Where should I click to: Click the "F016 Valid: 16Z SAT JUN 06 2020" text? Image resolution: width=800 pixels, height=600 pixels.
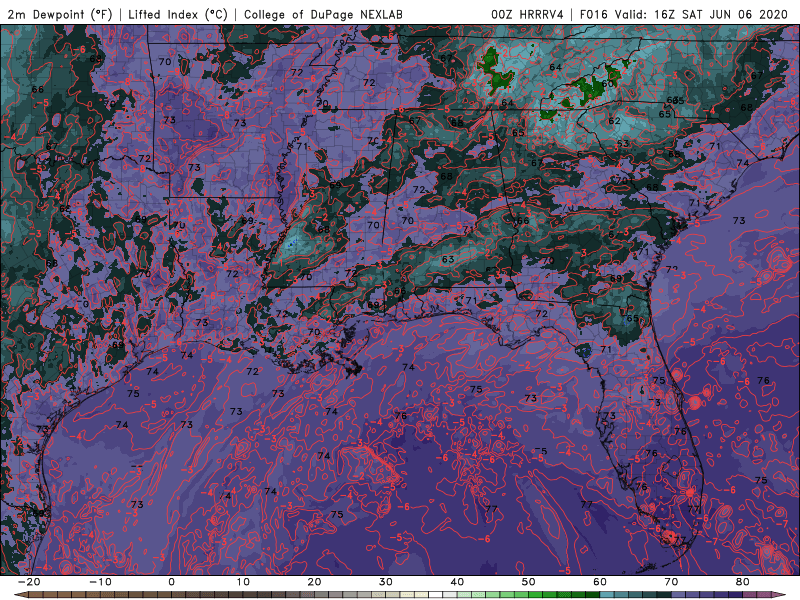tap(684, 14)
